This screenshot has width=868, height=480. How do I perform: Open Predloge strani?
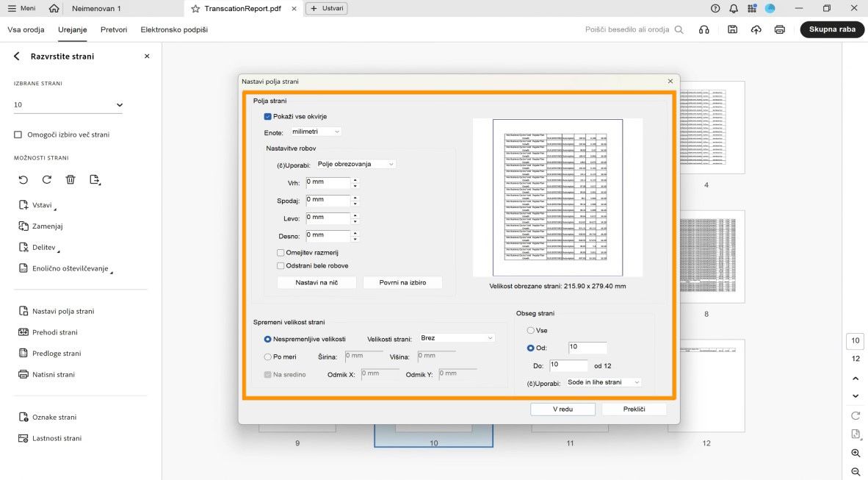50,353
